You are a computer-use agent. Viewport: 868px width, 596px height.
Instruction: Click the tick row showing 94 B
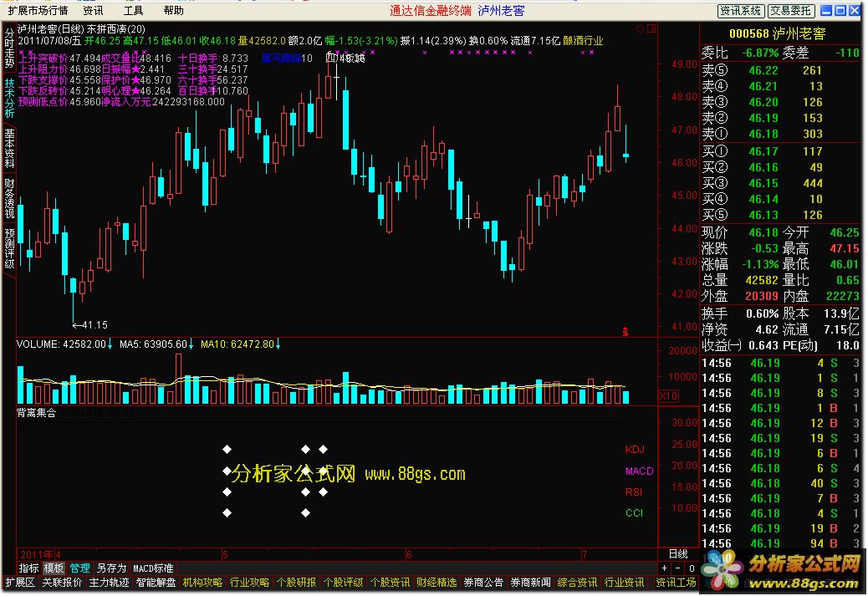tap(780, 543)
